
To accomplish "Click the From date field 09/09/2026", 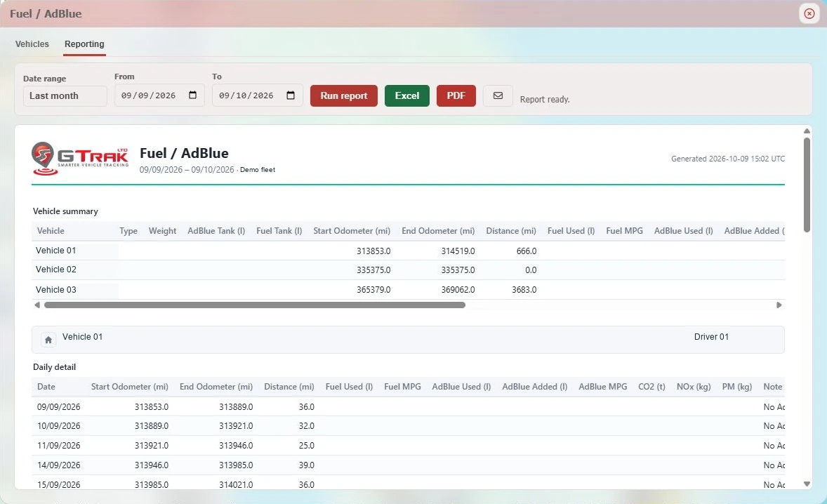I will pyautogui.click(x=159, y=95).
